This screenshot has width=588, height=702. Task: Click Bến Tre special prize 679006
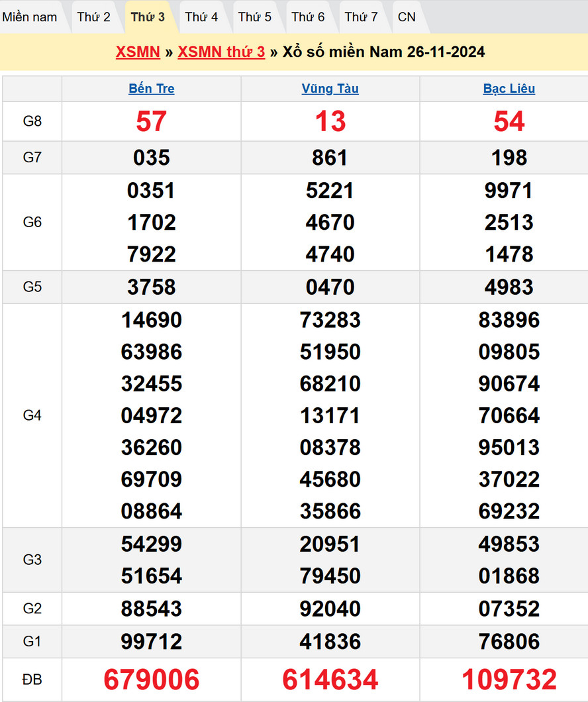point(152,679)
